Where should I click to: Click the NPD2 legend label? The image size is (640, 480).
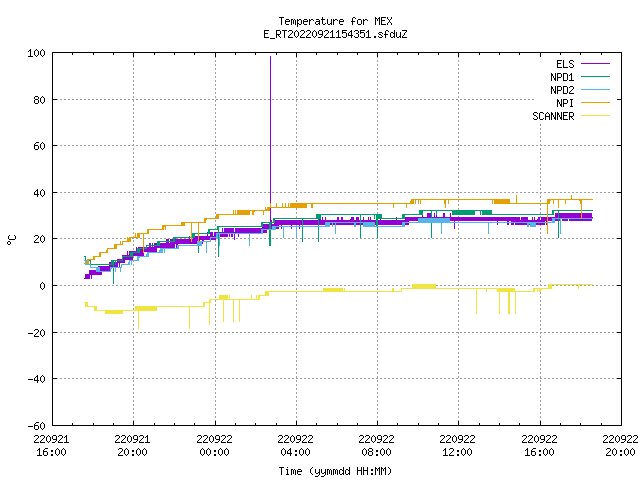tap(562, 90)
